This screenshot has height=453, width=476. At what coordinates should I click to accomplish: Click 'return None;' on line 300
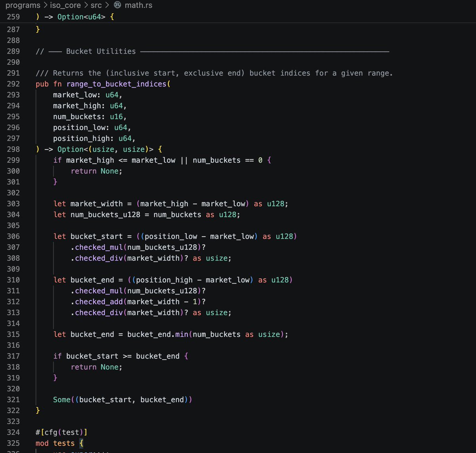96,171
